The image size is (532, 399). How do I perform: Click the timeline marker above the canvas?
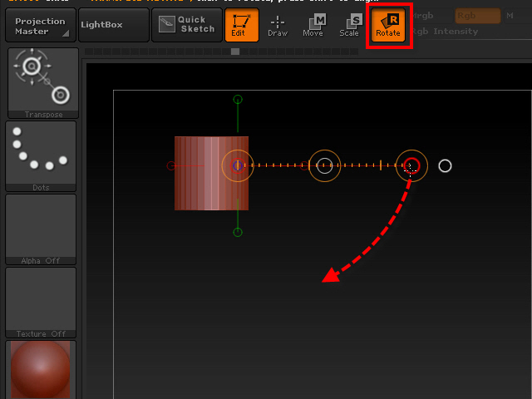(x=235, y=52)
